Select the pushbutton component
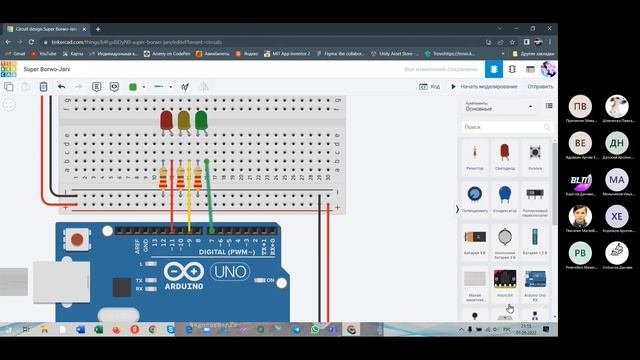Viewport: 640px width, 360px height. [535, 157]
